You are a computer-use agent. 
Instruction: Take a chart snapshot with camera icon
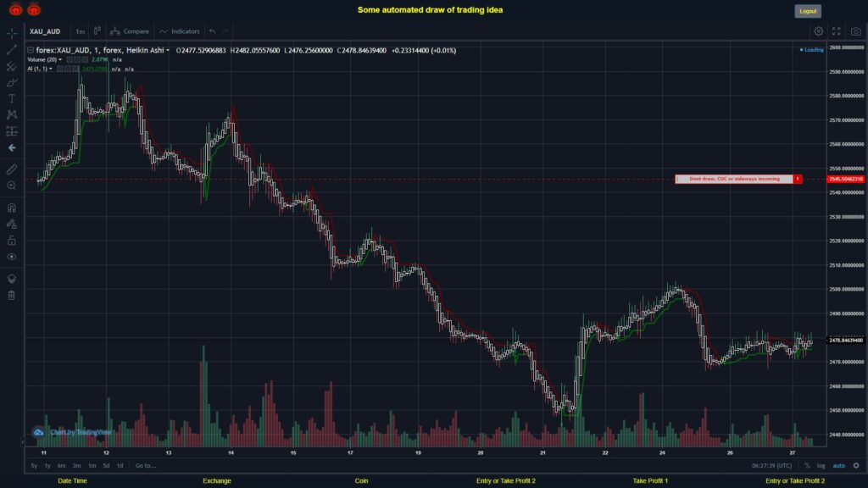click(856, 31)
